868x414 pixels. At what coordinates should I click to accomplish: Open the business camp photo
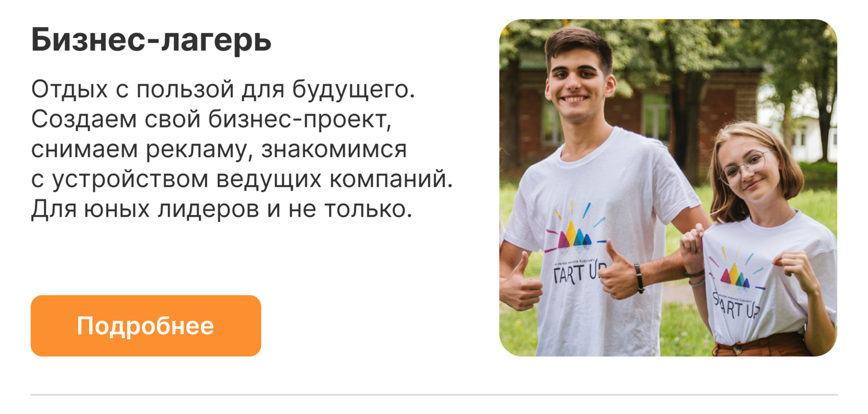[x=668, y=187]
